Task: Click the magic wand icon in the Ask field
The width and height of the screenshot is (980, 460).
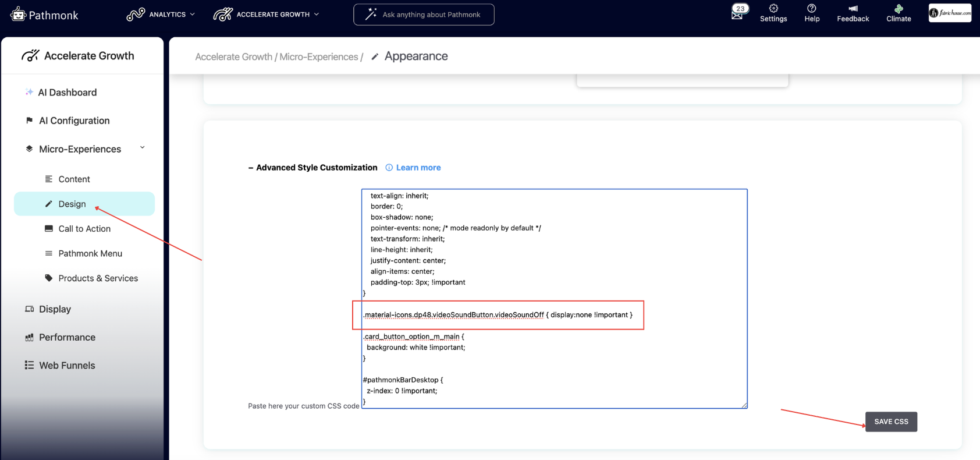Action: click(371, 15)
